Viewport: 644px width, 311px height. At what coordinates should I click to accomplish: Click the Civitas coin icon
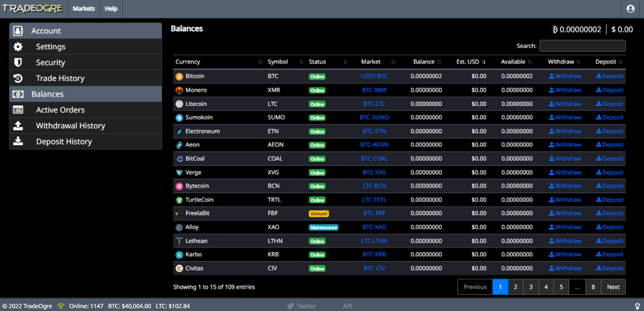pos(179,269)
